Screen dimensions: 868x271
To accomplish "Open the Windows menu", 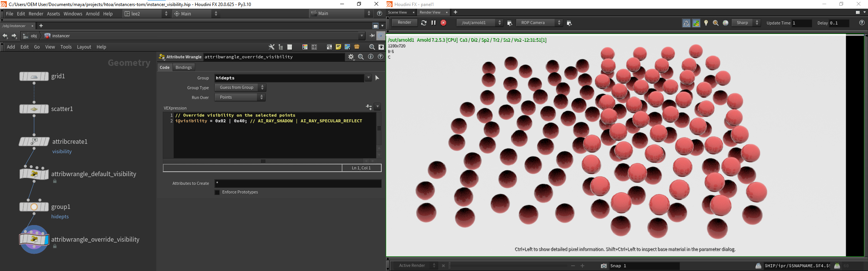I will coord(73,14).
